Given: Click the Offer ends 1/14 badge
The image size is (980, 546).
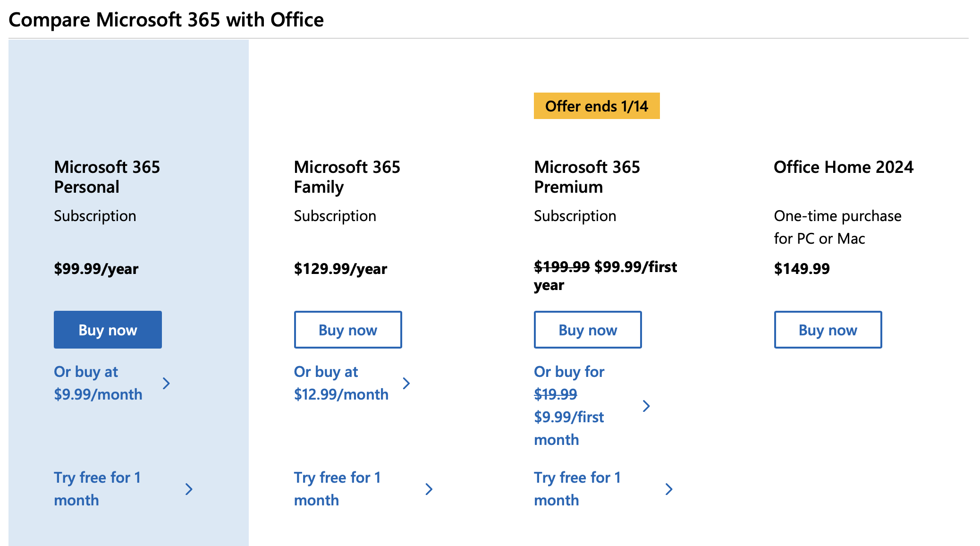Looking at the screenshot, I should [597, 106].
